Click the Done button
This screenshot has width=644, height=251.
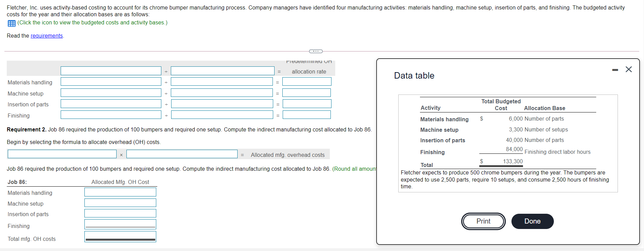coord(532,221)
